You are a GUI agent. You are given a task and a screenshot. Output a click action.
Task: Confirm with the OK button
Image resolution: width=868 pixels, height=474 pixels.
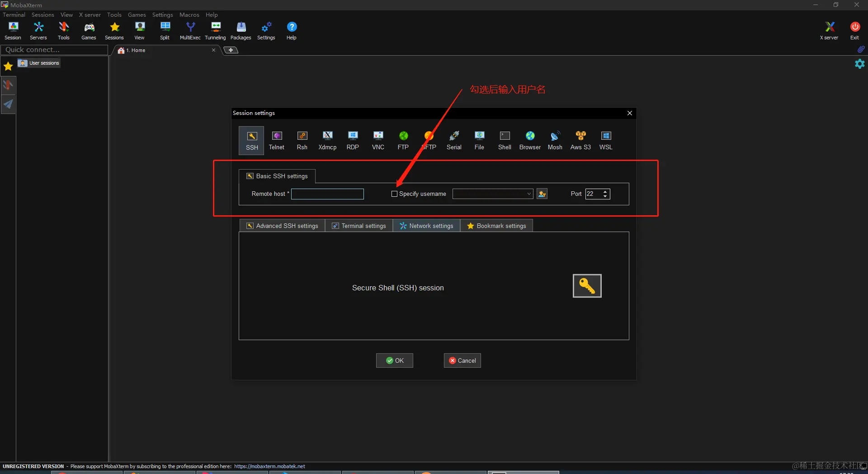pos(395,360)
